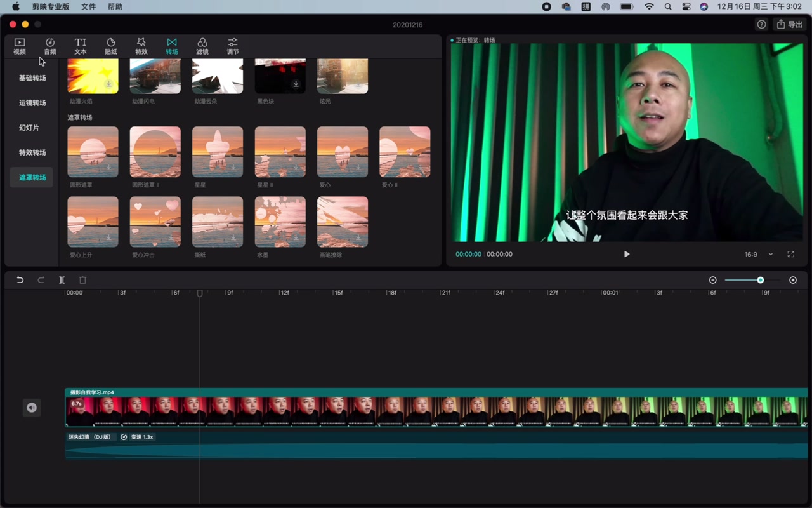The width and height of the screenshot is (812, 508).
Task: Choose the 画笔擦除 transition thumbnail
Action: (x=343, y=222)
